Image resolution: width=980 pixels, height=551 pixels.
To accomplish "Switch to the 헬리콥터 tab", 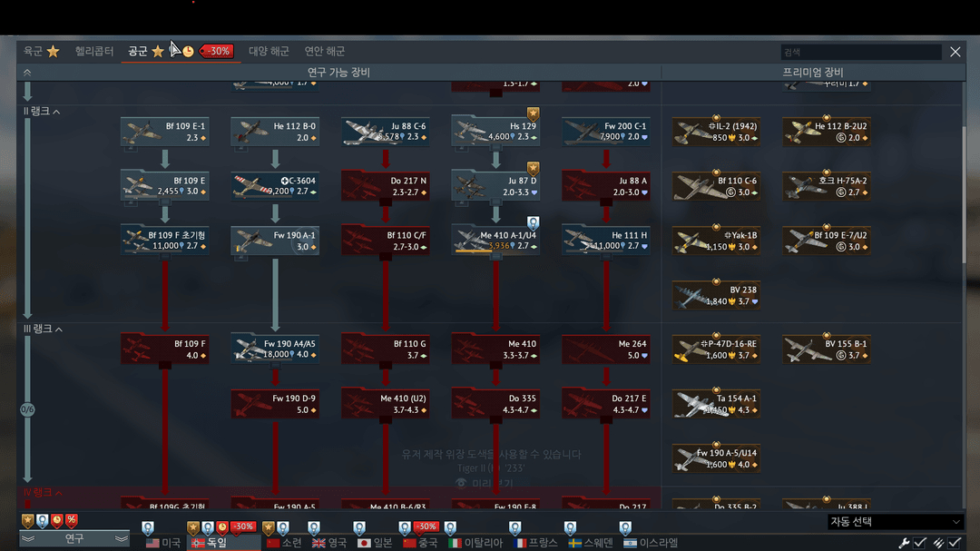I will point(94,52).
